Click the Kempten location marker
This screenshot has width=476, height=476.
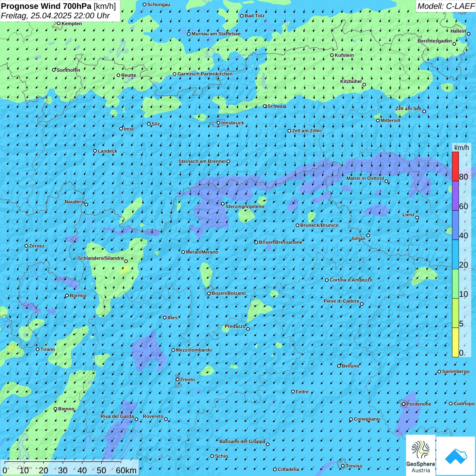[x=58, y=23]
